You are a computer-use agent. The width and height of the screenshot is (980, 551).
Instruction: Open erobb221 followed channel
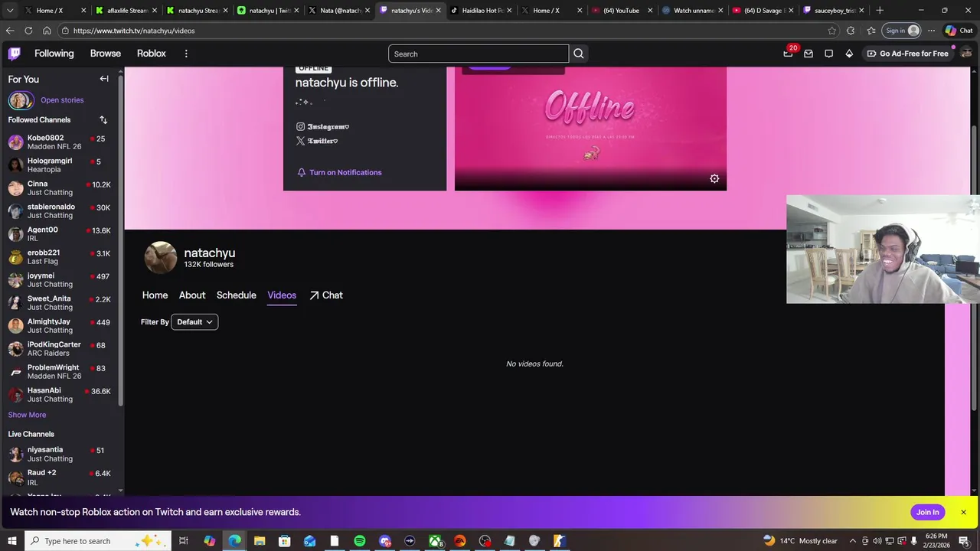(60, 257)
